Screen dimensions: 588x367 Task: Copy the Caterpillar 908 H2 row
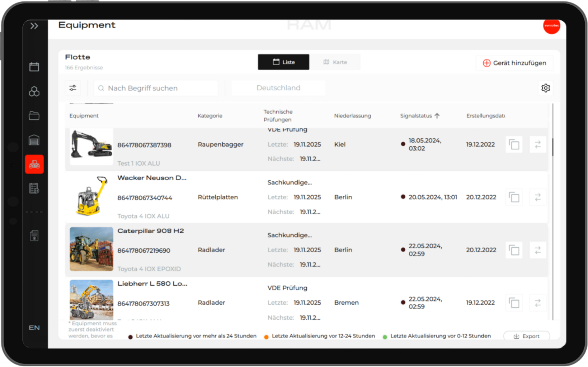point(514,250)
